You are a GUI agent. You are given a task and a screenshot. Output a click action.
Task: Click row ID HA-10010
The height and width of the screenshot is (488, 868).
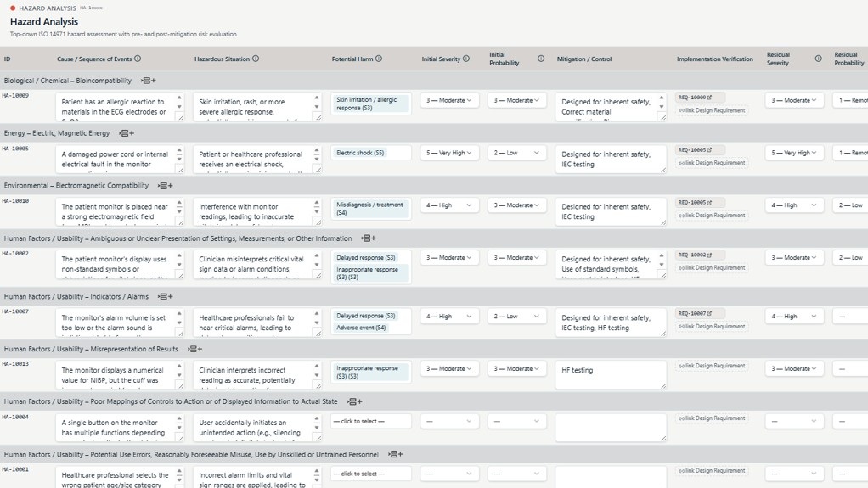coord(15,201)
